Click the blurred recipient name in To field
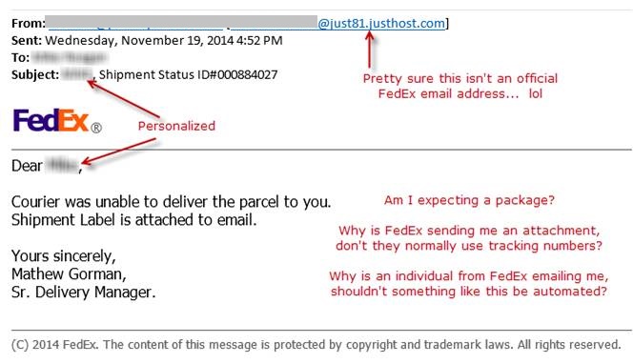 coord(70,57)
